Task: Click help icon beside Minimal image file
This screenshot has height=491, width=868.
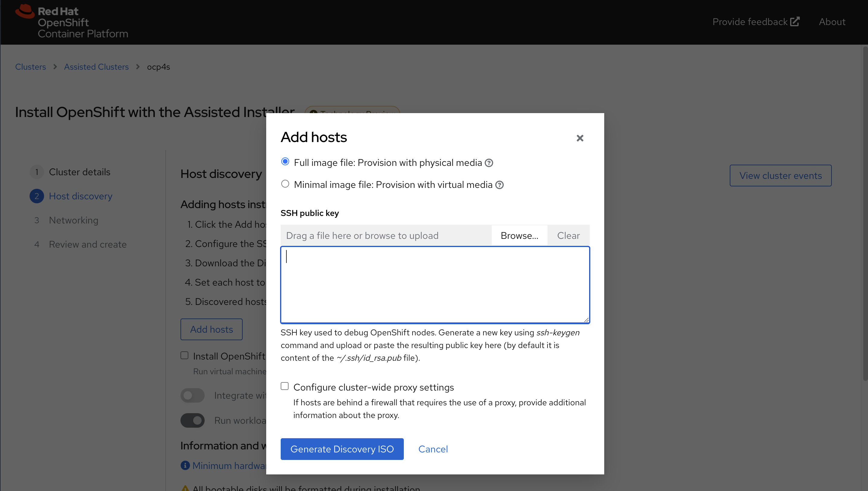Action: [x=499, y=185]
